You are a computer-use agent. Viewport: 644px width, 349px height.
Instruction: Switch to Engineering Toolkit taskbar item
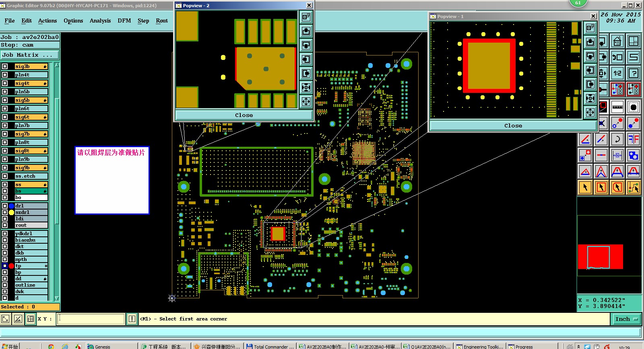point(479,346)
